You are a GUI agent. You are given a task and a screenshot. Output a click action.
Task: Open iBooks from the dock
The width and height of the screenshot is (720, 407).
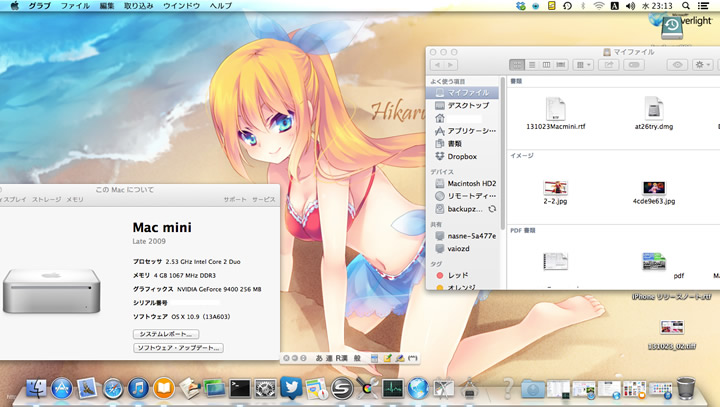(164, 389)
